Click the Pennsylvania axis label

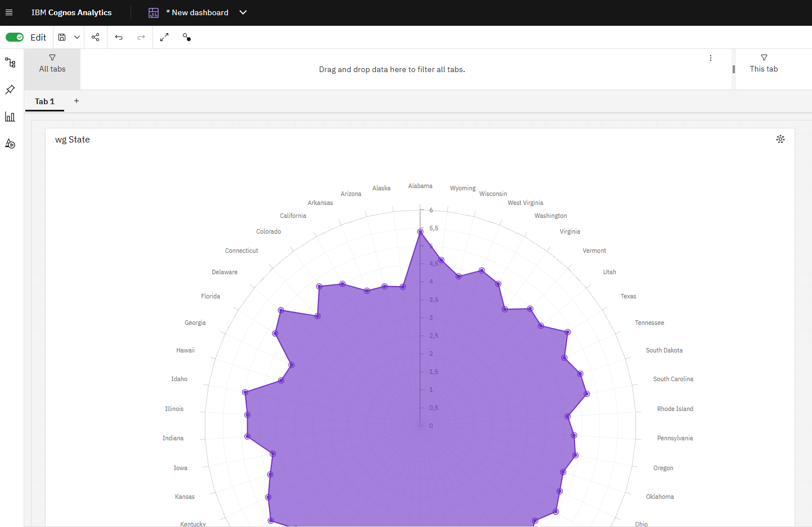pyautogui.click(x=675, y=438)
